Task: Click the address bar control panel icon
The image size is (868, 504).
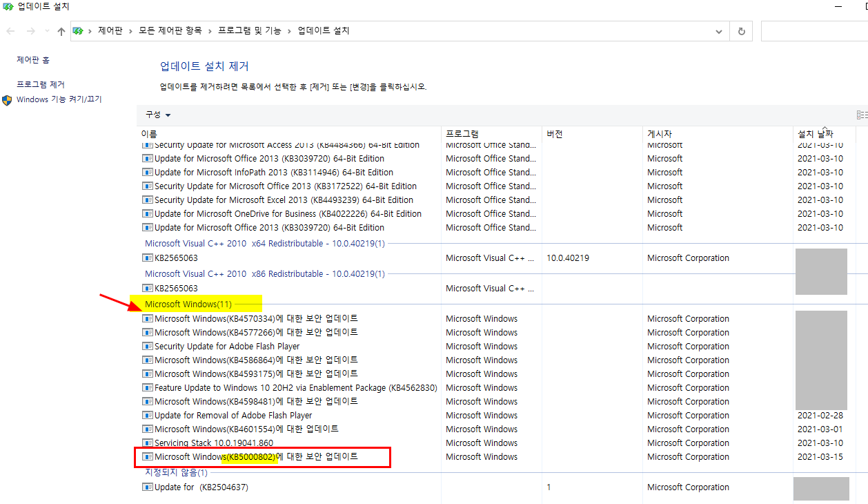Action: [x=78, y=31]
